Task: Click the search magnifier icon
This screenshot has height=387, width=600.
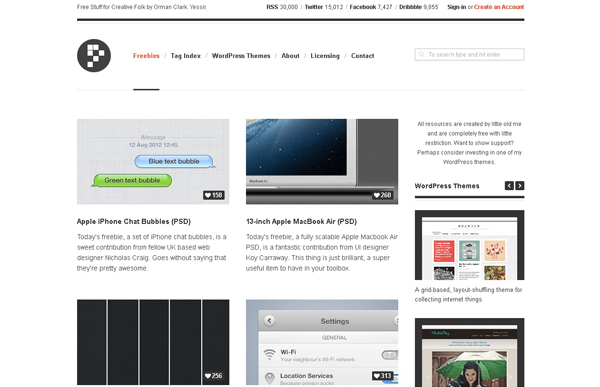Action: point(421,54)
